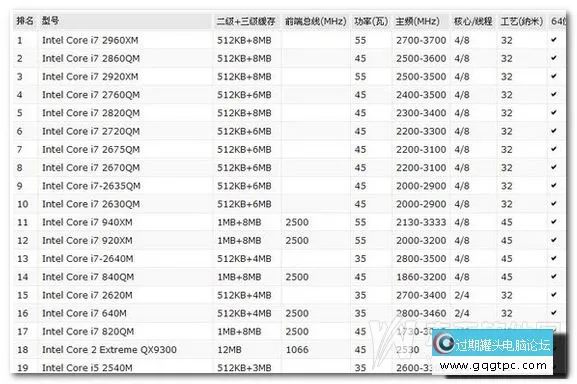Click the 12MB cache value

229,349
